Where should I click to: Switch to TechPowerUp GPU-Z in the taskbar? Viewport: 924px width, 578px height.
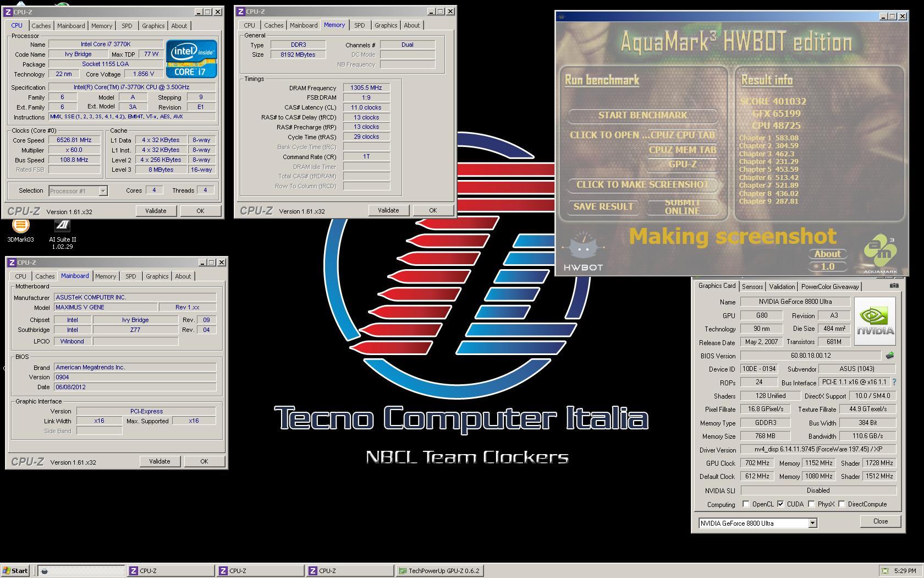coord(439,571)
